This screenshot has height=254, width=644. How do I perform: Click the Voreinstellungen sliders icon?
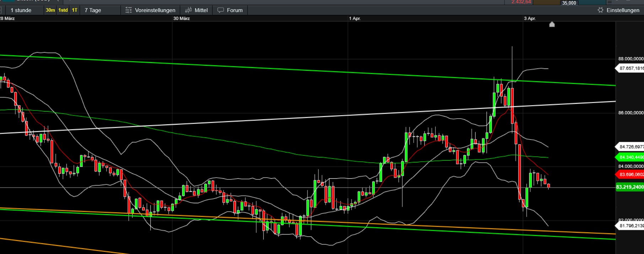(x=129, y=10)
